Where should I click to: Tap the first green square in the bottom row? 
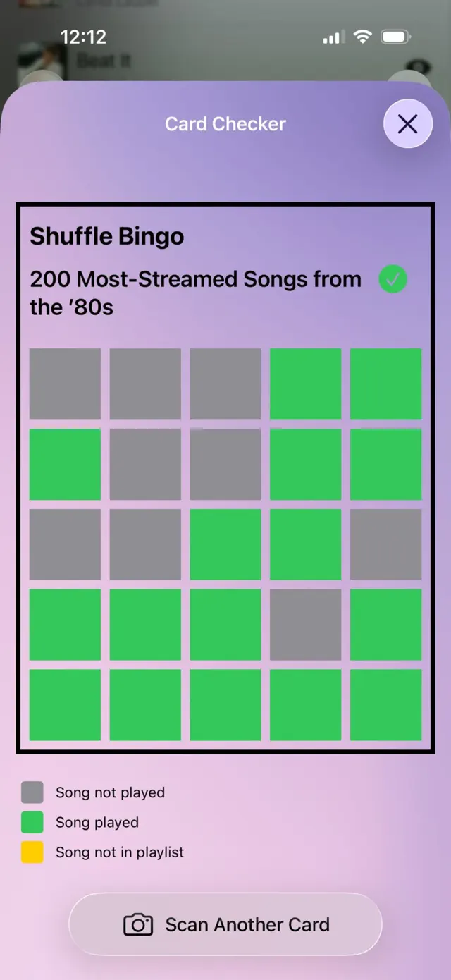(x=65, y=705)
